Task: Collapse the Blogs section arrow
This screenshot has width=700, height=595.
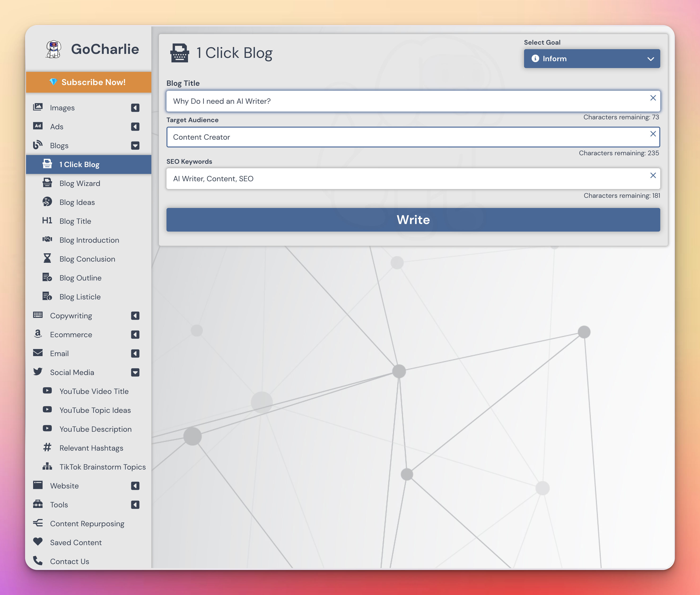Action: click(135, 145)
